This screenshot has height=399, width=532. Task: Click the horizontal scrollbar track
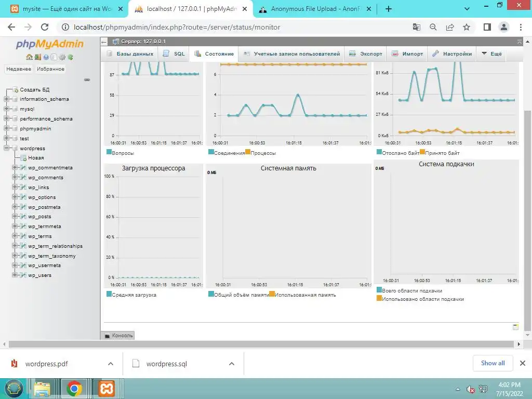coord(261,344)
